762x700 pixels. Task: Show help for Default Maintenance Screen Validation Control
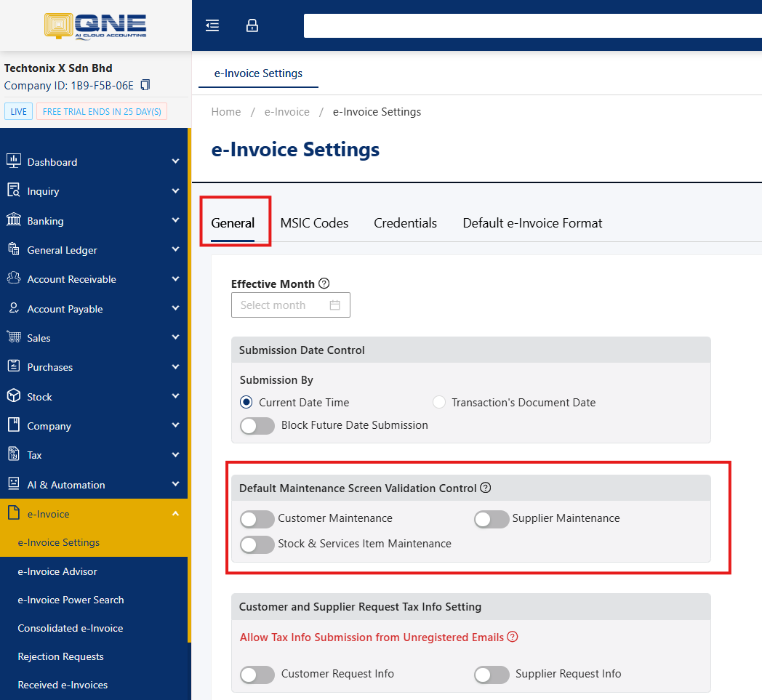click(486, 488)
